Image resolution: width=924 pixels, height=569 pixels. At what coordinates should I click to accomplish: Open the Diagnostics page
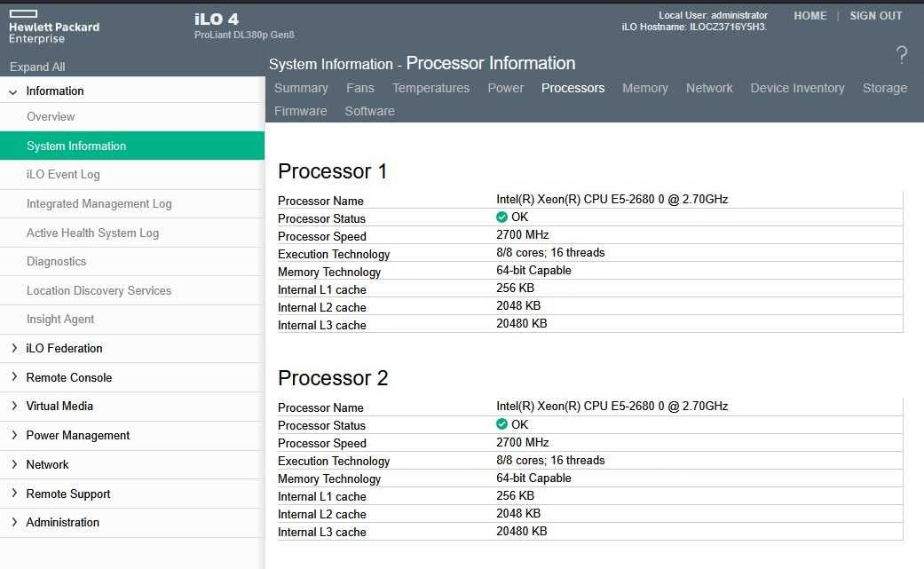point(56,262)
